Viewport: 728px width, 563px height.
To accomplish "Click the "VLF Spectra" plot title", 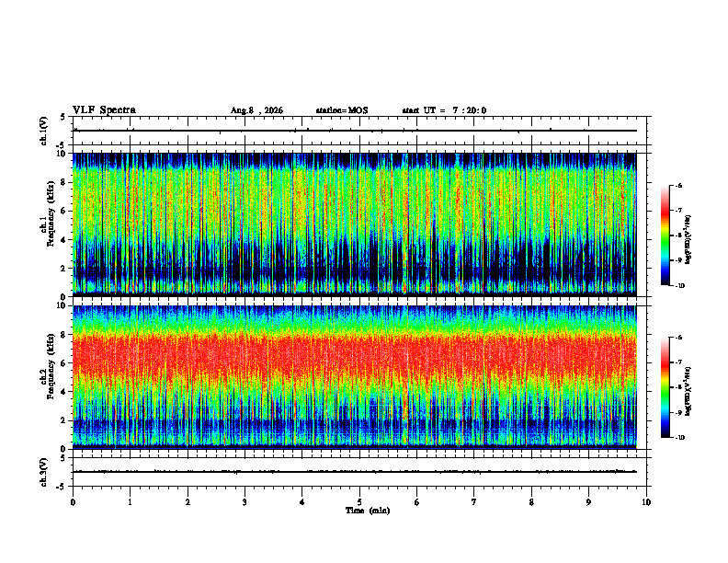I will tap(104, 110).
